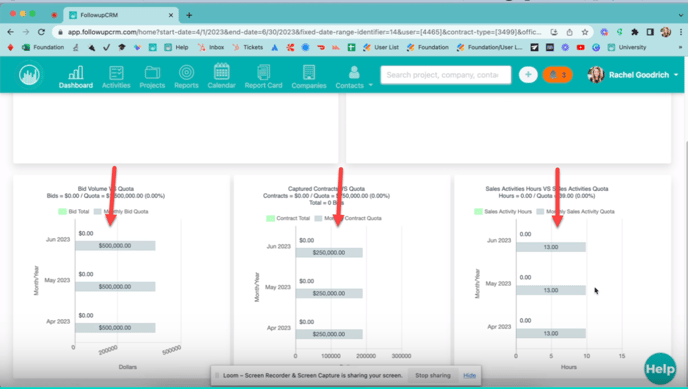The width and height of the screenshot is (688, 389).
Task: Open Rachel Goodrich user menu
Action: click(x=633, y=75)
